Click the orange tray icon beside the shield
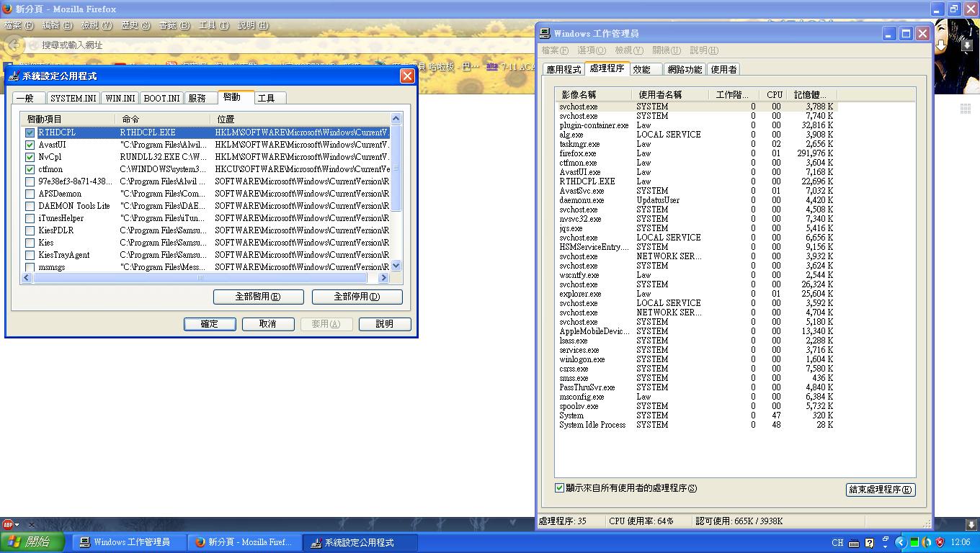This screenshot has width=980, height=553. tap(927, 542)
